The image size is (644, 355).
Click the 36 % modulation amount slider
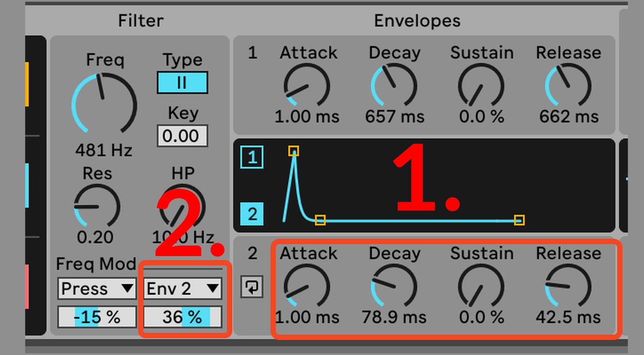[182, 317]
